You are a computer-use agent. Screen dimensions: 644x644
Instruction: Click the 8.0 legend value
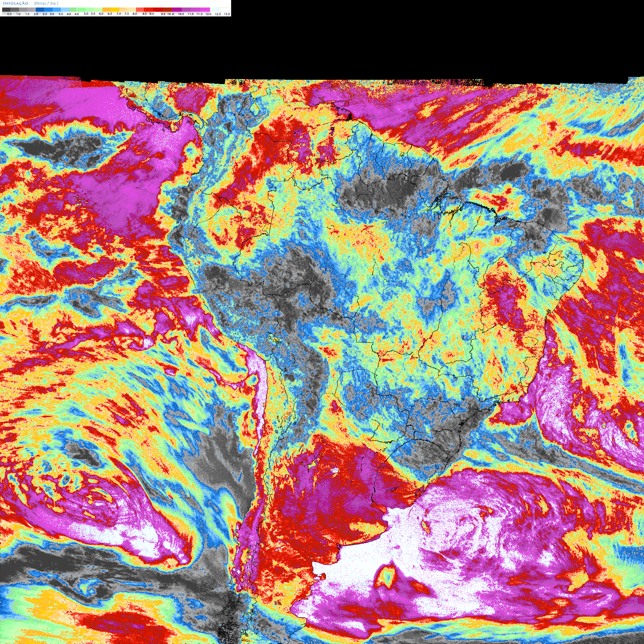[135, 14]
